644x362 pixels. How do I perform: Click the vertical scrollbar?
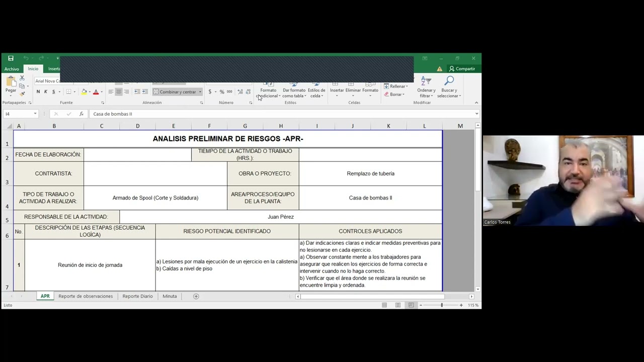click(477, 161)
